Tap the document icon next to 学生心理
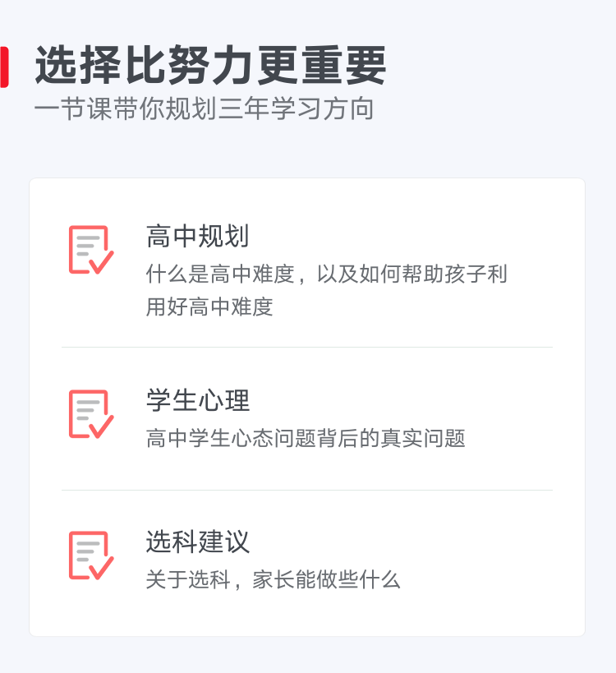The height and width of the screenshot is (673, 616). pyautogui.click(x=91, y=414)
